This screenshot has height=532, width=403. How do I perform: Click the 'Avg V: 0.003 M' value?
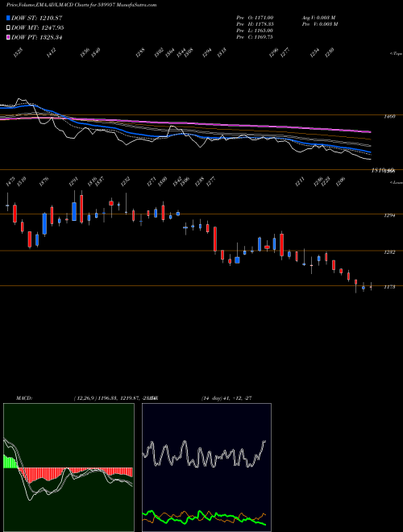click(x=319, y=18)
